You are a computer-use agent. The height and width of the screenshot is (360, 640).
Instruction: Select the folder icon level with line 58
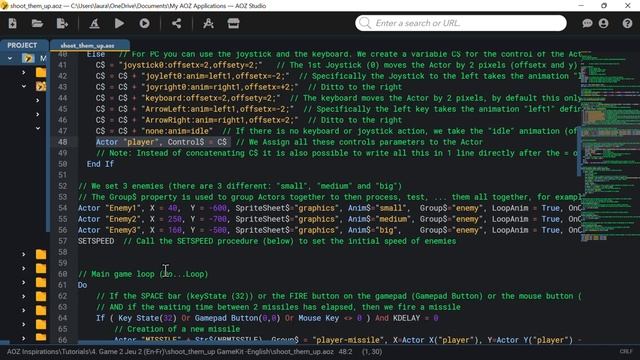[x=41, y=254]
